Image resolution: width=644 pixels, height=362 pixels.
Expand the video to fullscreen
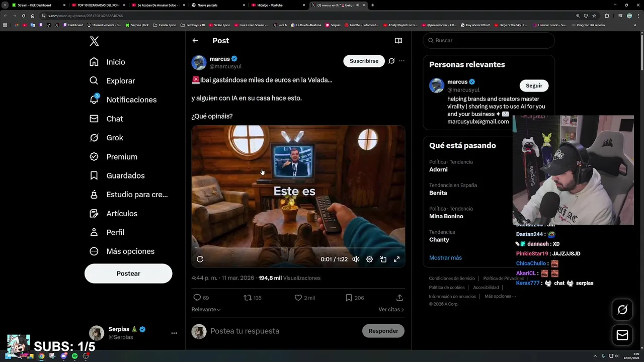(396, 259)
